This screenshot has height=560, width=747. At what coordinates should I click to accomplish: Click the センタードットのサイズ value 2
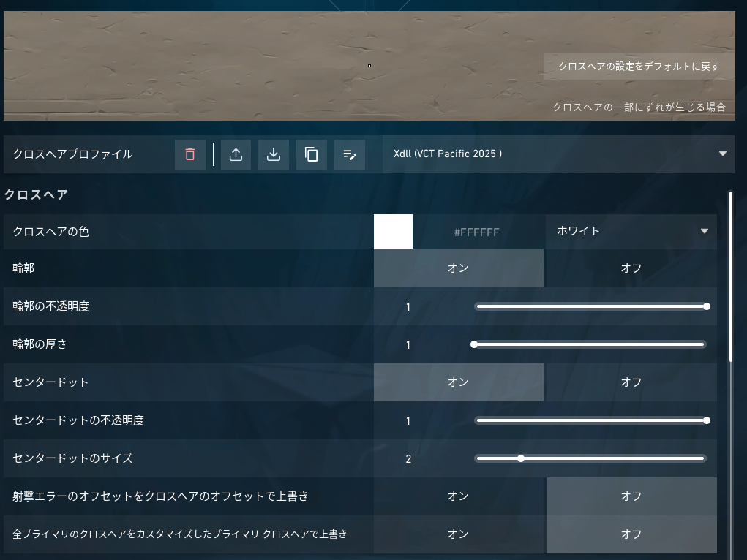(408, 459)
